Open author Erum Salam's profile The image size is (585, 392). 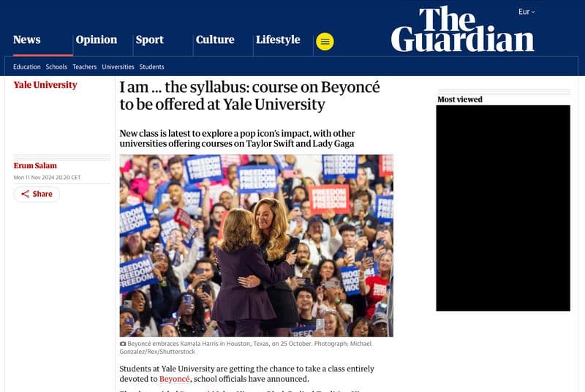35,165
